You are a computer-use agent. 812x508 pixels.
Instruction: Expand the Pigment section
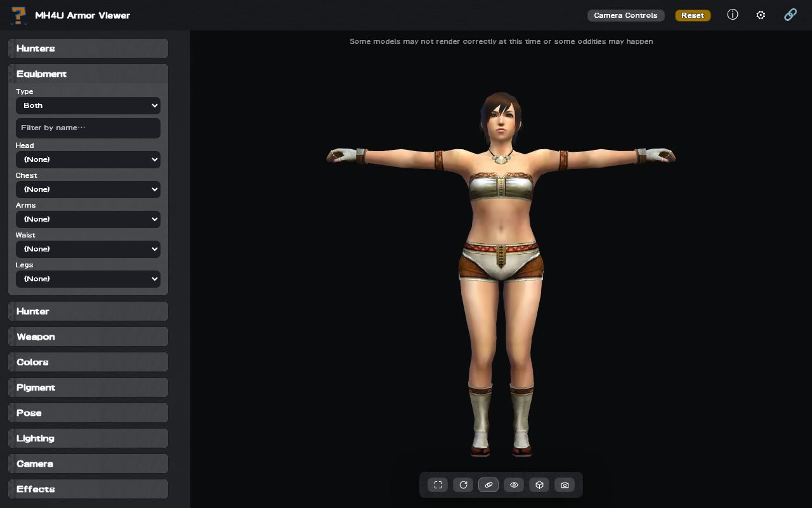point(88,387)
